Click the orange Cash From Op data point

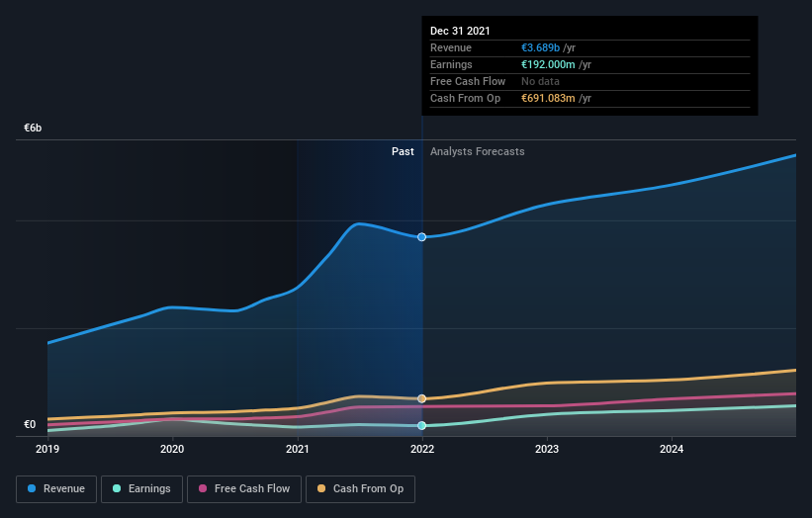(x=422, y=398)
